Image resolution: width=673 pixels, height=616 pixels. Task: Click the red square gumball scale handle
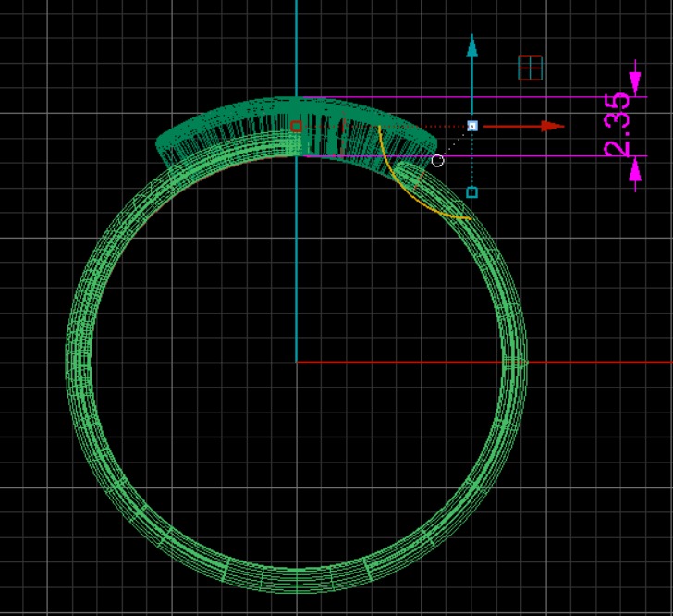296,127
